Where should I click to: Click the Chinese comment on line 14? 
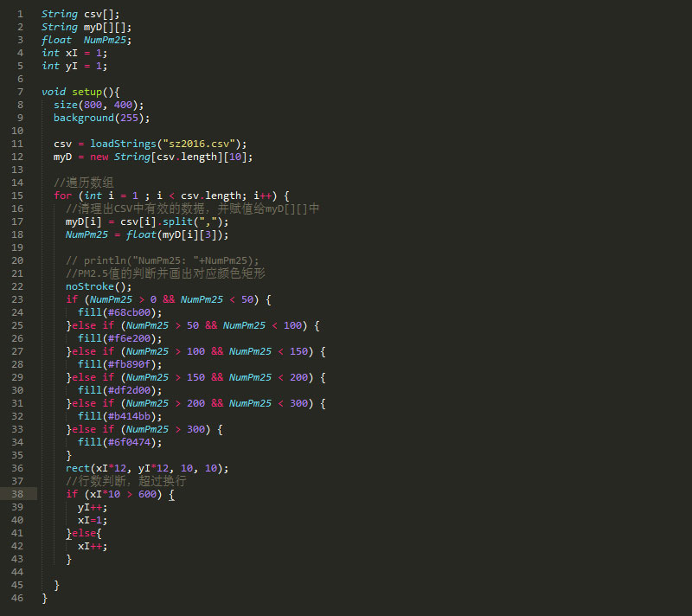tap(83, 183)
